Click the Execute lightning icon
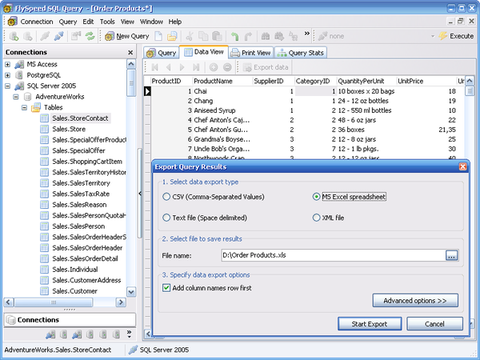This screenshot has height=360, width=480. 443,36
